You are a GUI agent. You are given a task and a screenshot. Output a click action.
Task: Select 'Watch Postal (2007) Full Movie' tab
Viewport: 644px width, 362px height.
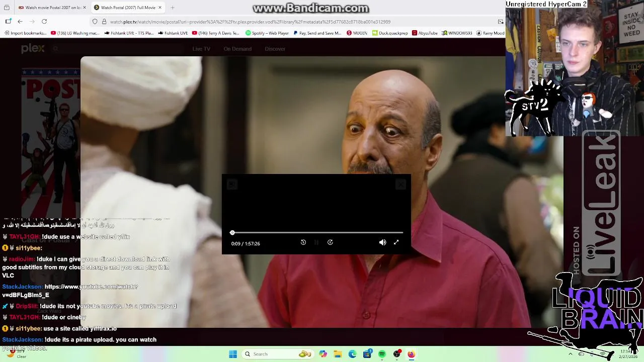(128, 8)
